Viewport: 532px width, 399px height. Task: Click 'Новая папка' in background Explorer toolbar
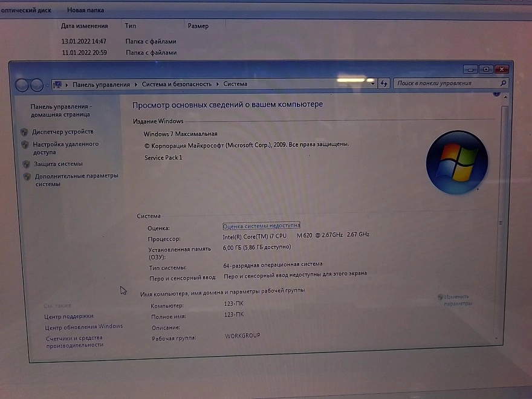pos(85,10)
